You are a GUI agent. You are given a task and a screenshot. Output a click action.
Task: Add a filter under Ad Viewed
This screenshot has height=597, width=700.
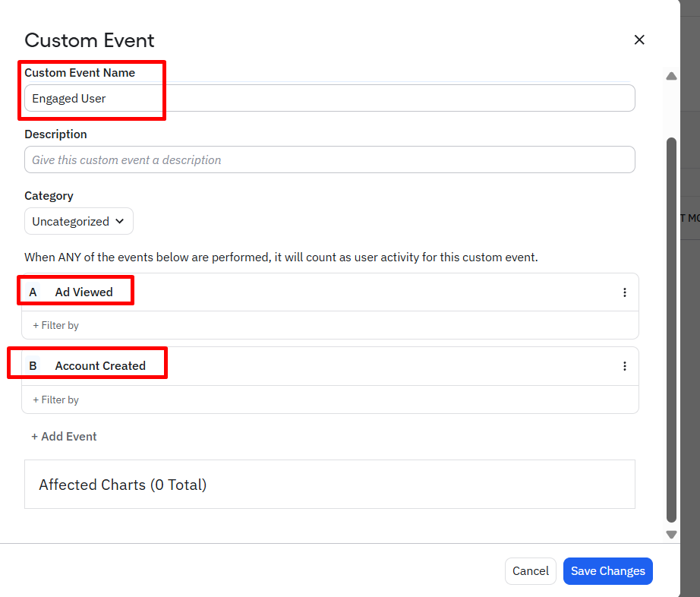(x=55, y=325)
